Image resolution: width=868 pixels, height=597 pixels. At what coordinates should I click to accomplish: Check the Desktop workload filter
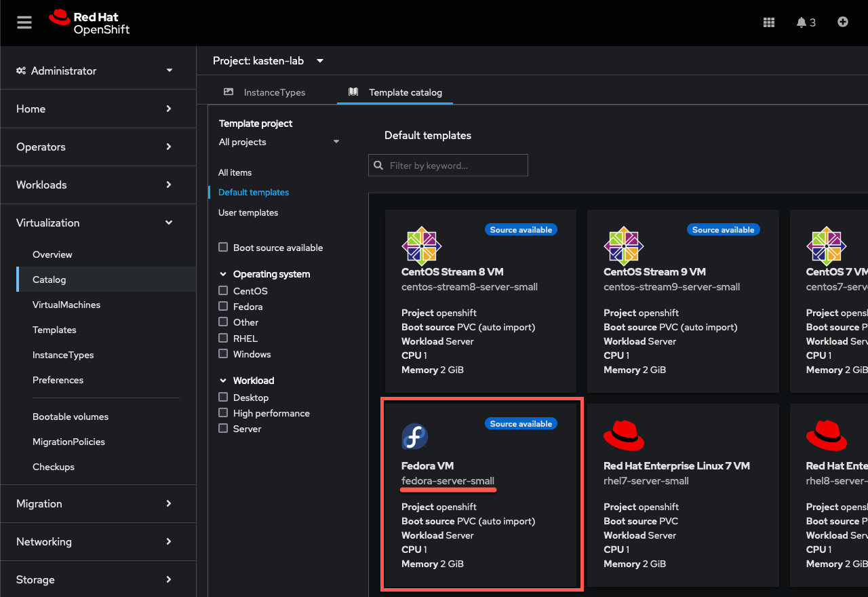pos(223,397)
